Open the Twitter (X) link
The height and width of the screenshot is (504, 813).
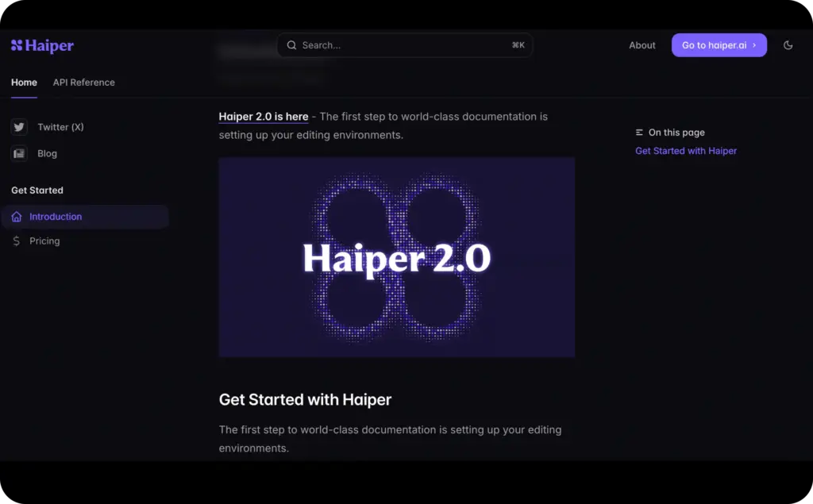(x=60, y=127)
